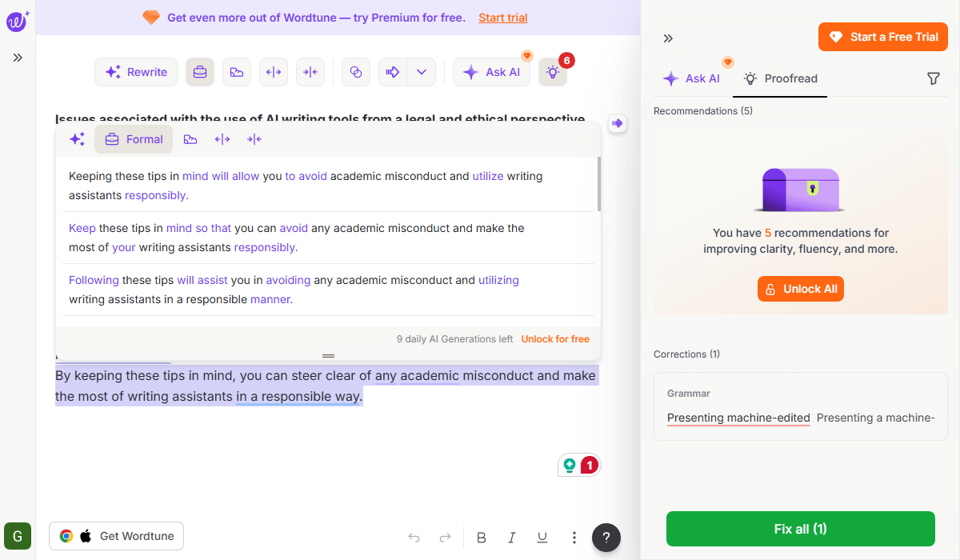
Task: Expand the left sidebar with double chevron
Action: coord(18,58)
